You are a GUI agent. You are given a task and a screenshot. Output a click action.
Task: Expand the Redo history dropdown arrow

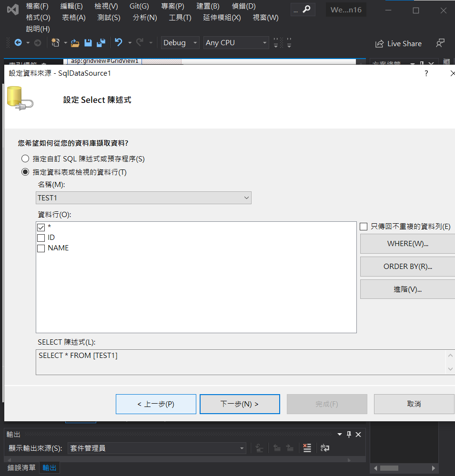tap(151, 43)
